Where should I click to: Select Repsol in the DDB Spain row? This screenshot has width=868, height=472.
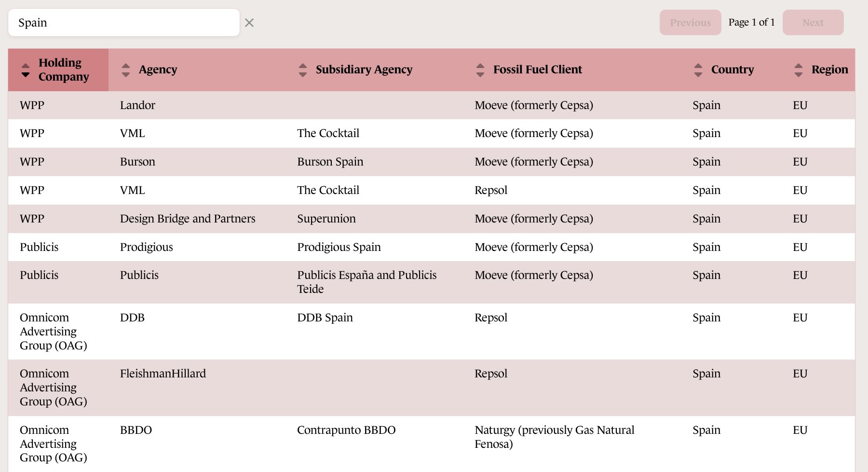pyautogui.click(x=491, y=318)
